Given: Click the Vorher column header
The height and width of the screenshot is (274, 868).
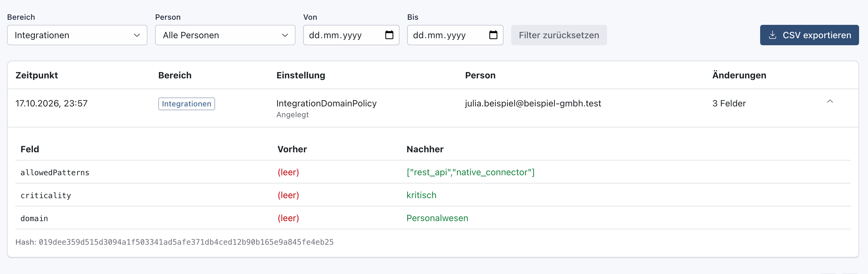Looking at the screenshot, I should pos(292,149).
